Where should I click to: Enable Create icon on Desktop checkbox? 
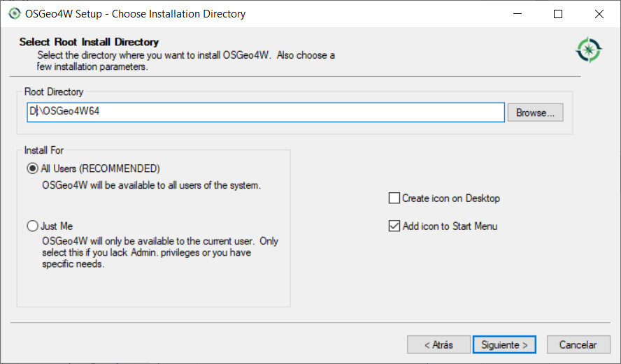(394, 198)
